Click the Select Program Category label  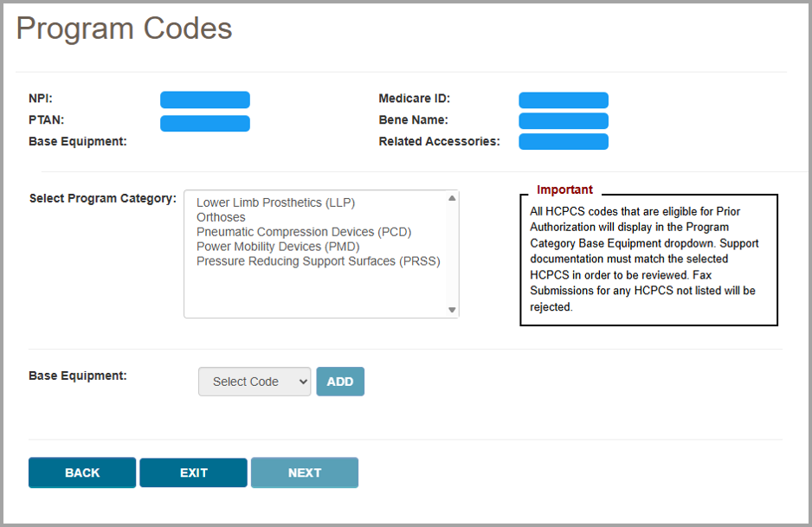click(102, 198)
